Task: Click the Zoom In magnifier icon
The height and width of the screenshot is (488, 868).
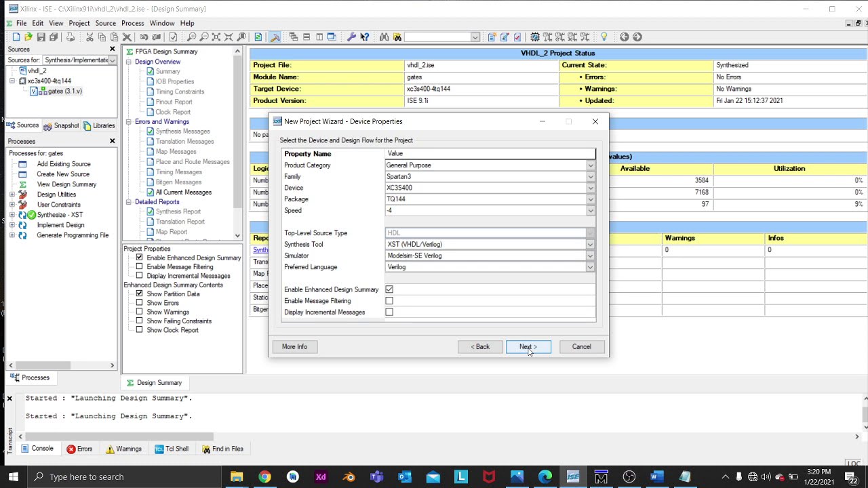Action: pyautogui.click(x=191, y=37)
